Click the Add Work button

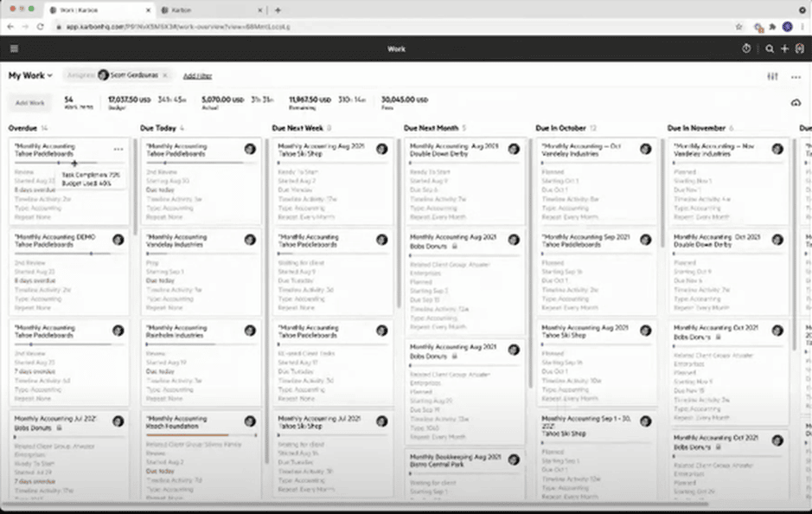[30, 103]
